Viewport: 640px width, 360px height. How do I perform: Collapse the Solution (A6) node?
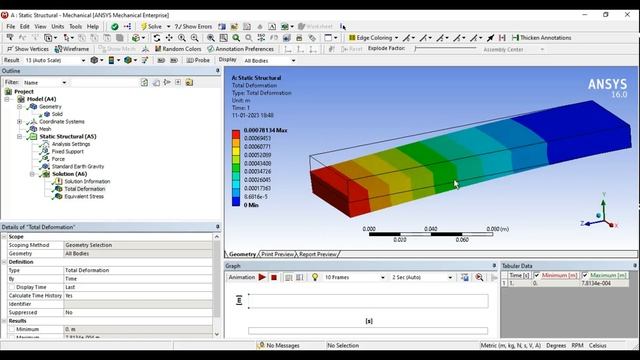(32, 174)
